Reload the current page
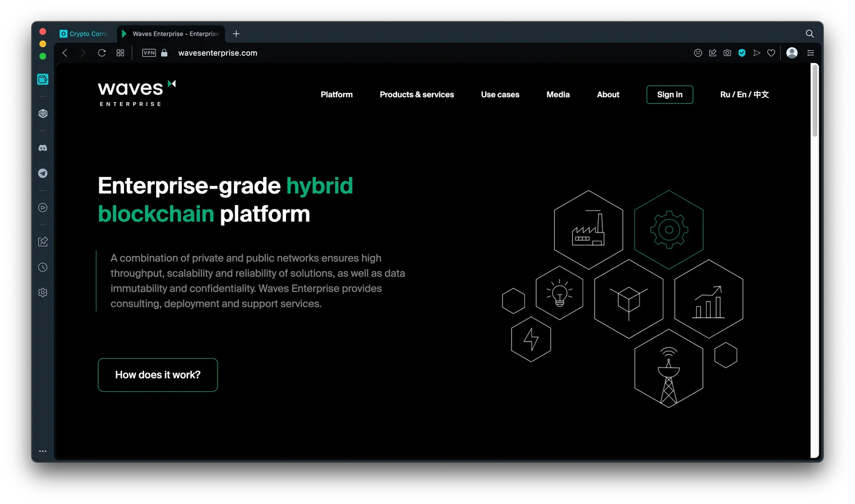Viewport: 855px width, 504px height. point(102,53)
